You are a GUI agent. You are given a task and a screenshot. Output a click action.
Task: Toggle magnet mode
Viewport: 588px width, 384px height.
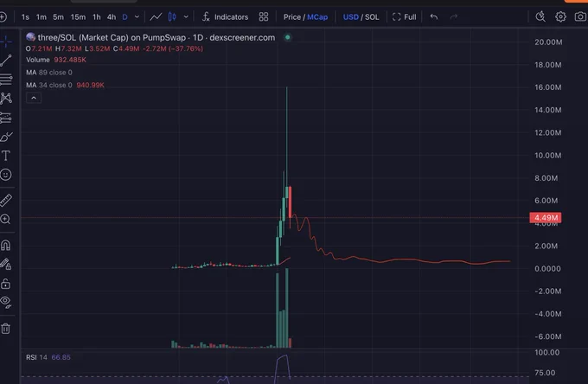click(x=6, y=245)
